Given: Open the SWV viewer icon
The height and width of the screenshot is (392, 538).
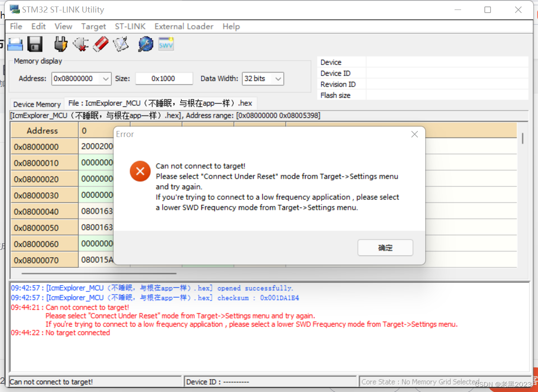Looking at the screenshot, I should [166, 44].
